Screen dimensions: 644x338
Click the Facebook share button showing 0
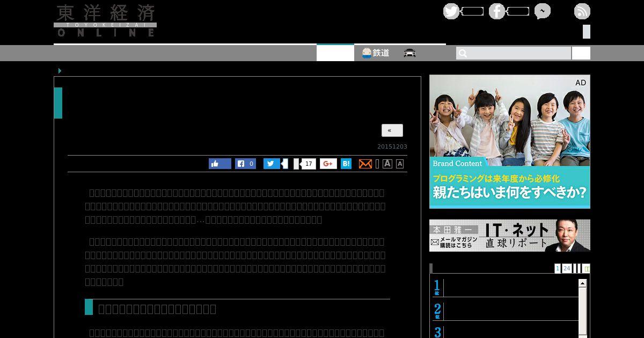click(x=246, y=164)
